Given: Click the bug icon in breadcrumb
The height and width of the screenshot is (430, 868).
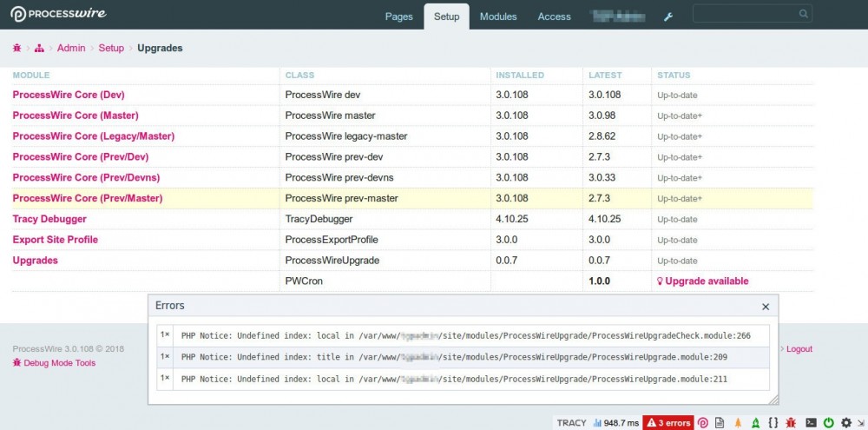Looking at the screenshot, I should [17, 49].
